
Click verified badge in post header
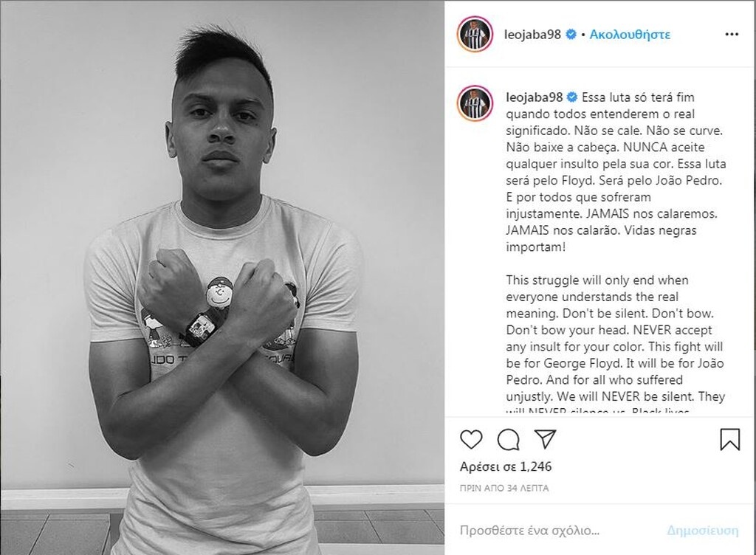click(x=571, y=35)
